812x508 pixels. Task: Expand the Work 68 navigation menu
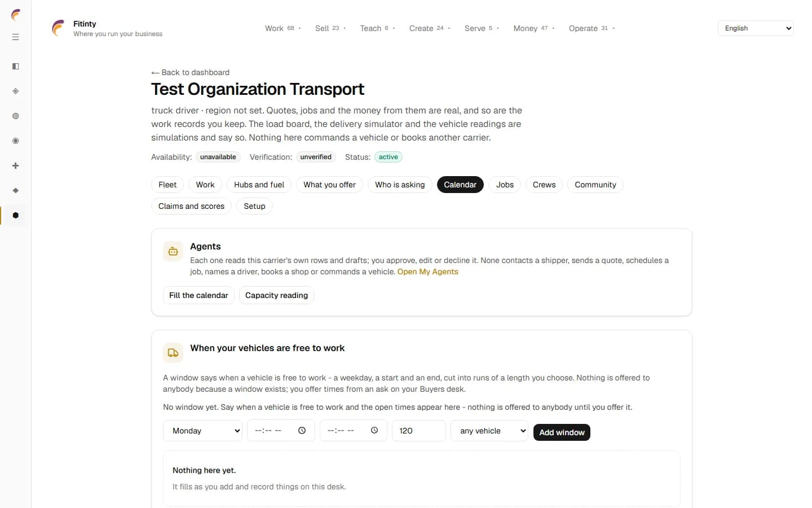(x=283, y=28)
